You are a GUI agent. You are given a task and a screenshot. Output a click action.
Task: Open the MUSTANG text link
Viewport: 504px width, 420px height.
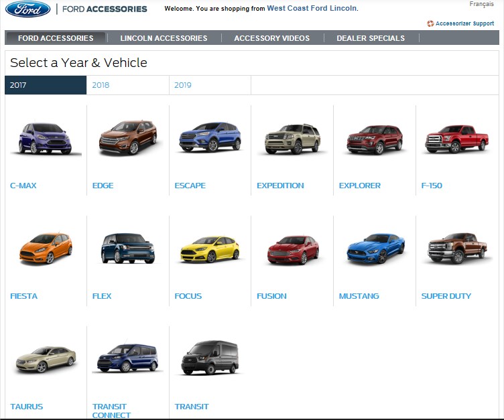(359, 296)
